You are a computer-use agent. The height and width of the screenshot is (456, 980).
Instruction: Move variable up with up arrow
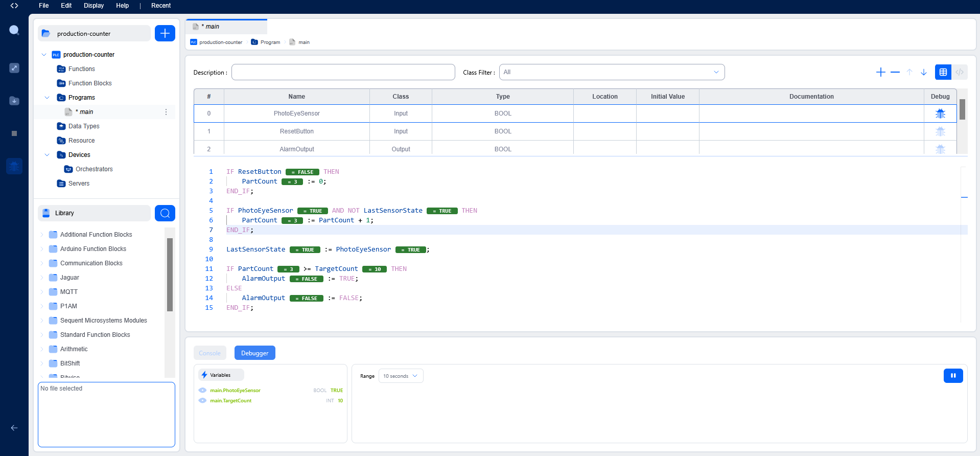click(x=909, y=72)
